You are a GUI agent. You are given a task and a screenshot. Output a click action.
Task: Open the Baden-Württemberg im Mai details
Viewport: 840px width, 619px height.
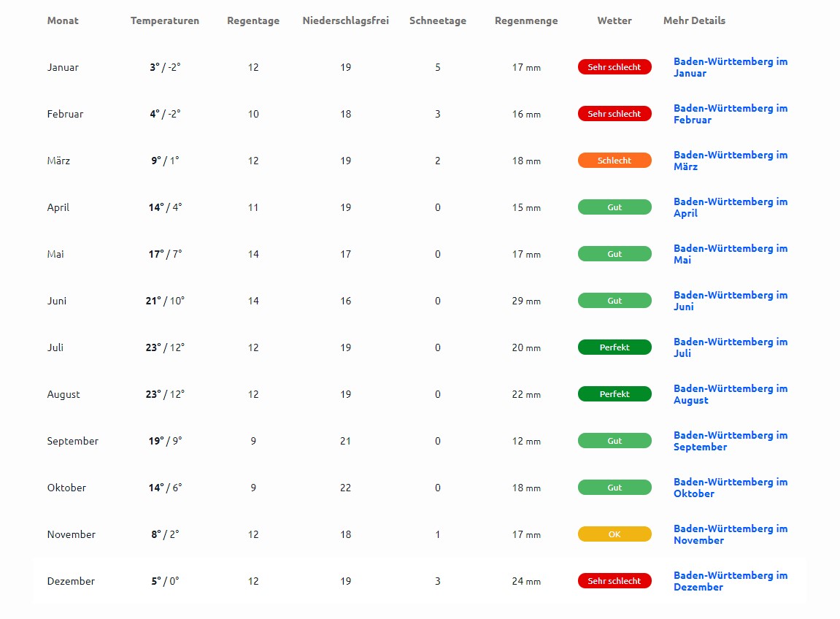click(x=730, y=254)
